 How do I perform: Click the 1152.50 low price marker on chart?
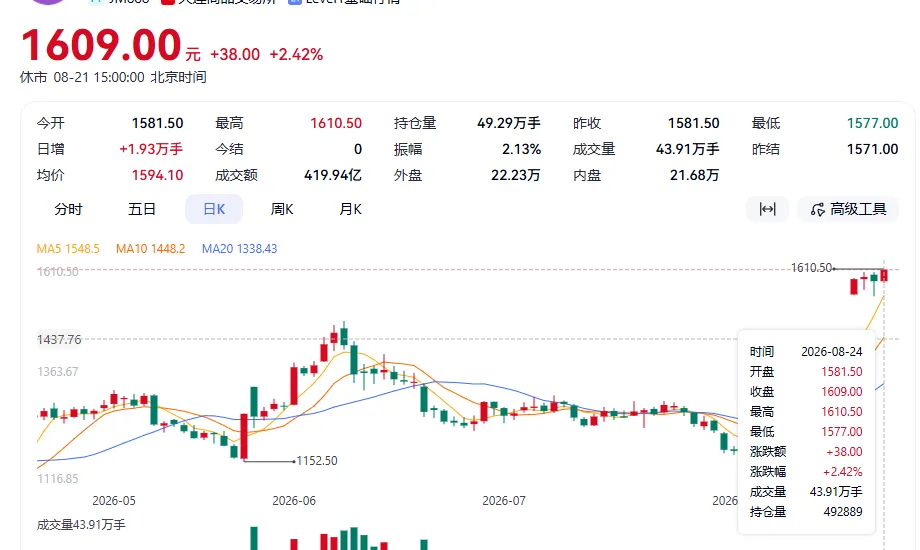coord(317,461)
